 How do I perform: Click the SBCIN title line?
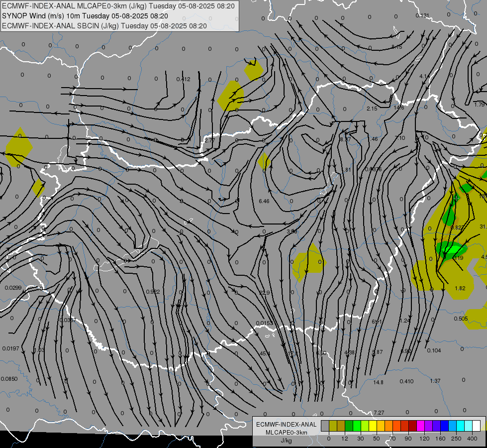coord(104,26)
